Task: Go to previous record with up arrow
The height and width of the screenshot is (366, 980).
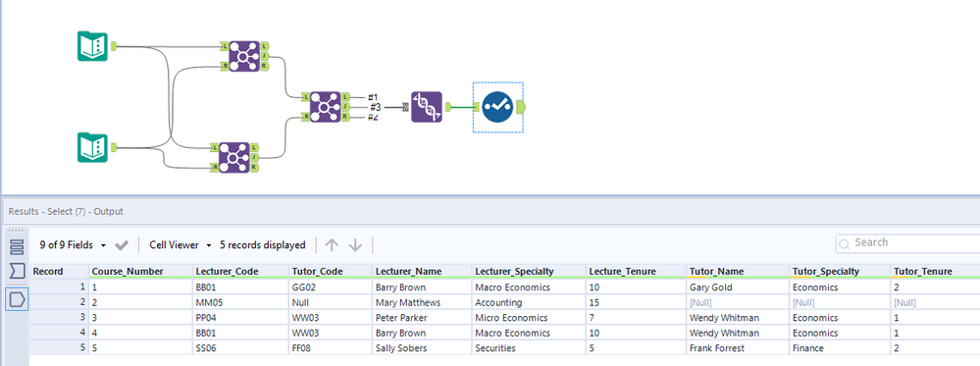Action: point(332,245)
